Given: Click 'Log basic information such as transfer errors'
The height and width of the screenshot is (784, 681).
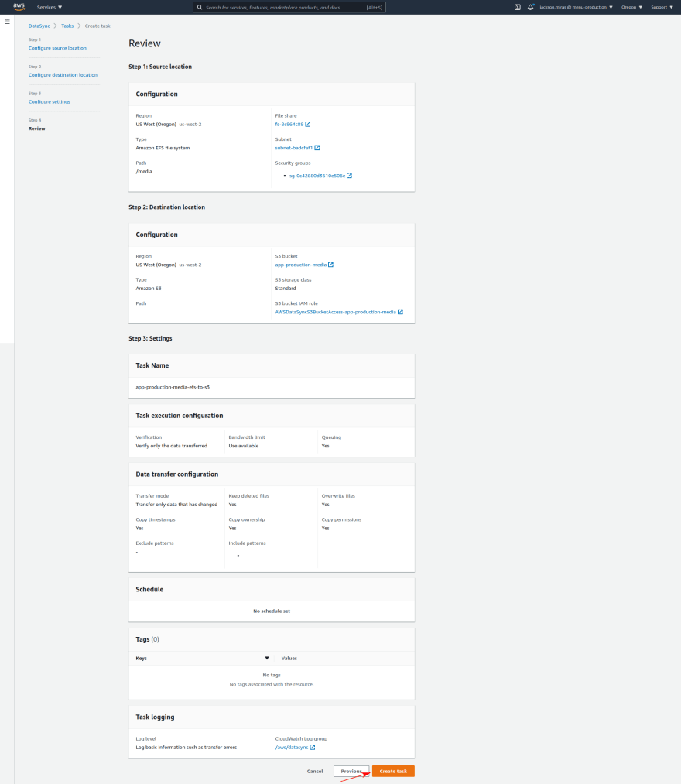Looking at the screenshot, I should coord(186,747).
